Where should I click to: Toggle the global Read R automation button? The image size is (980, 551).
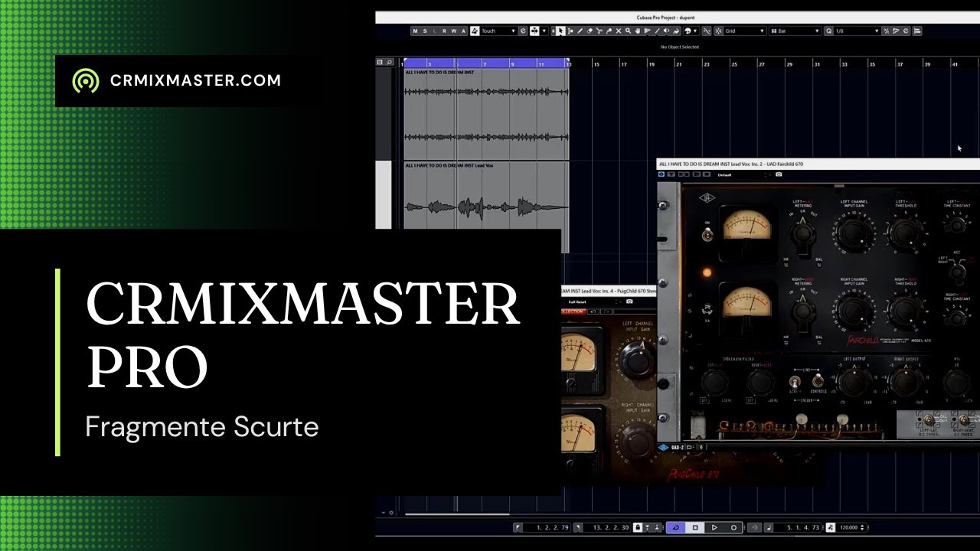(x=444, y=31)
